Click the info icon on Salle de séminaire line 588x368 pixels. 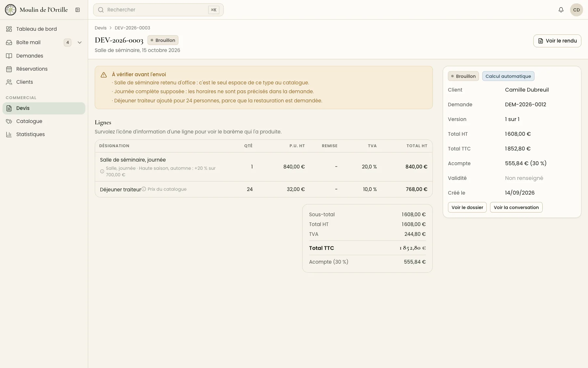[x=102, y=171]
